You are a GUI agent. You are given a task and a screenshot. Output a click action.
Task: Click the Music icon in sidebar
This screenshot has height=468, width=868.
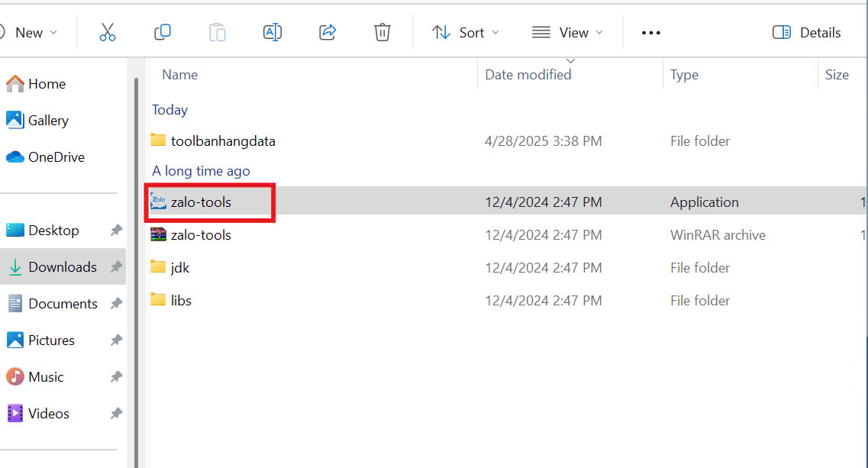point(15,376)
